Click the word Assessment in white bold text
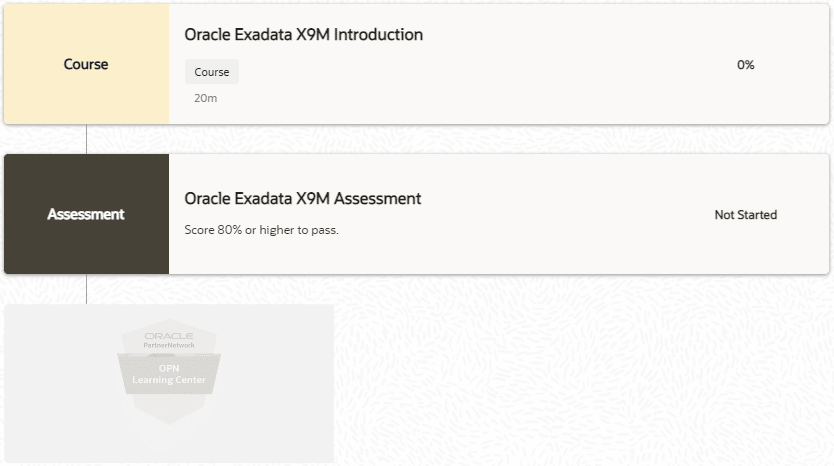Image resolution: width=834 pixels, height=466 pixels. pyautogui.click(x=86, y=214)
